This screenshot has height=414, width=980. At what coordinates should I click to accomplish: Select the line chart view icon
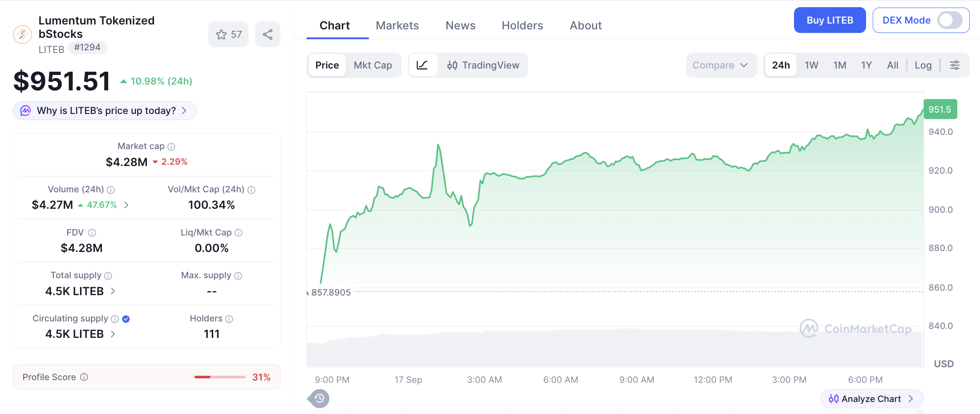coord(422,65)
